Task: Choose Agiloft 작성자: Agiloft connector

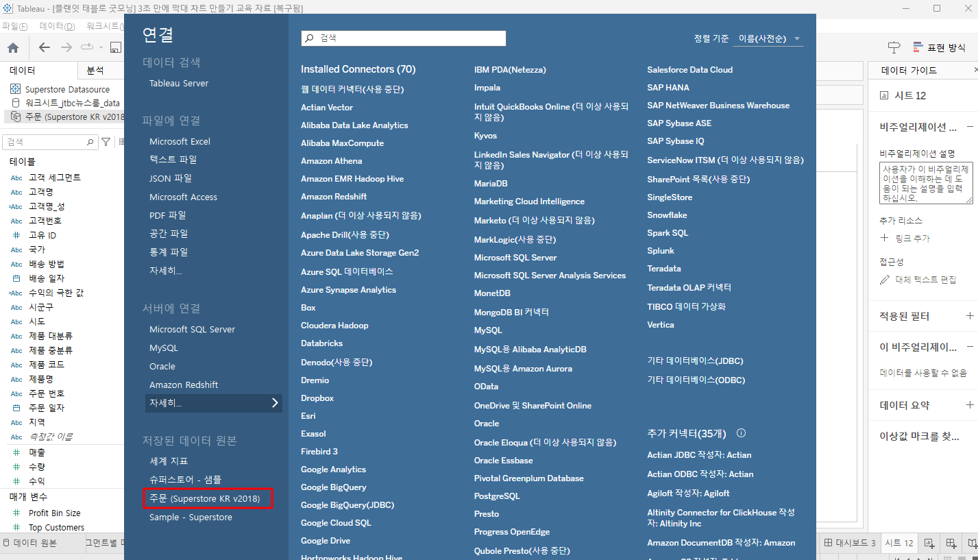Action: point(688,493)
